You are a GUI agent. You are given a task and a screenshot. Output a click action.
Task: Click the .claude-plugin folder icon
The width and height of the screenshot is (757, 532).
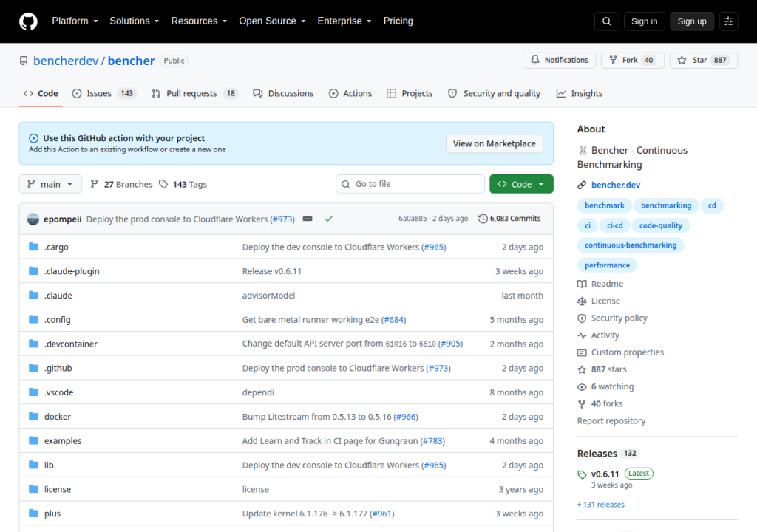[33, 271]
